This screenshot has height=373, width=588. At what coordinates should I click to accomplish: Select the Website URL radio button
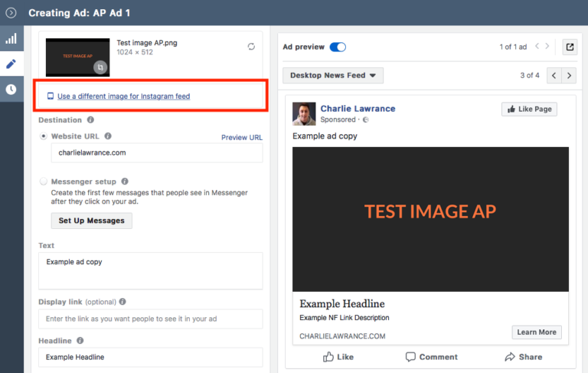pyautogui.click(x=44, y=136)
